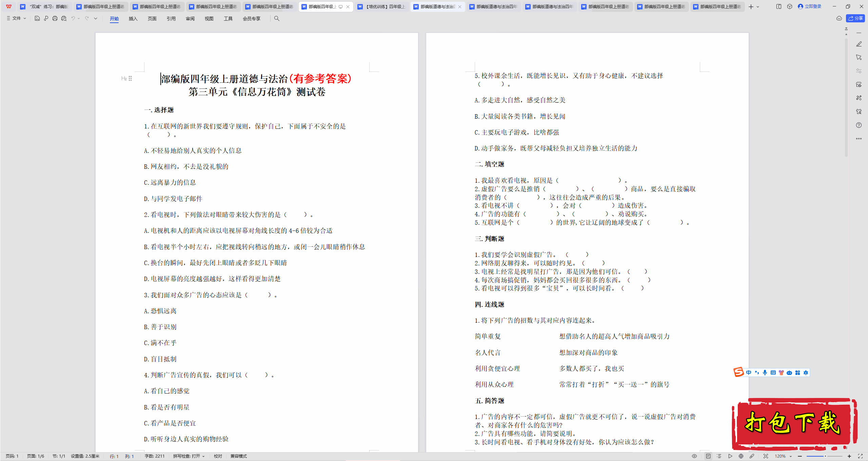Click the vertical scrollbar on the right

coord(846,98)
